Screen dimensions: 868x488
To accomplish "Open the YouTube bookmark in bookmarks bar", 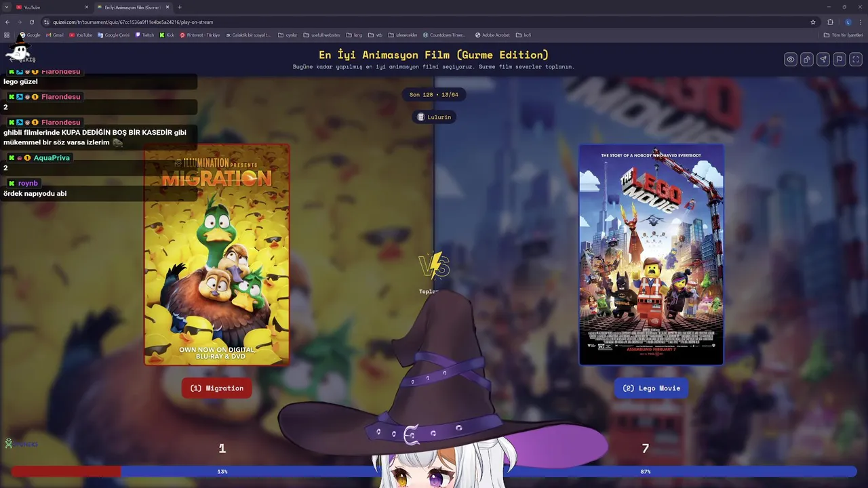I will pyautogui.click(x=80, y=35).
